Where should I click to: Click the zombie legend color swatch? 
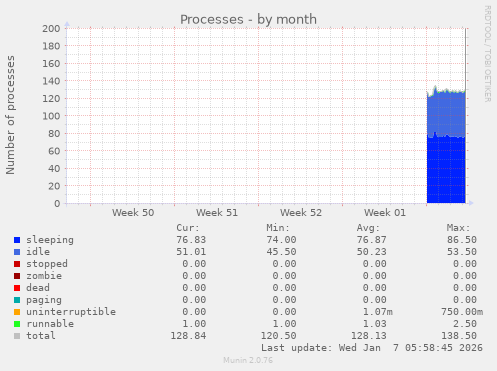point(17,276)
